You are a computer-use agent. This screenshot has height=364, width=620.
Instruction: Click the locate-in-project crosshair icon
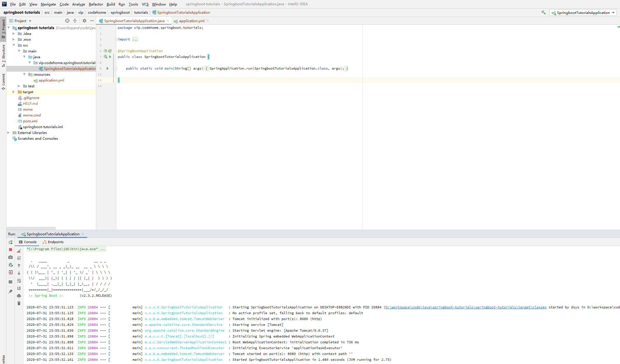pyautogui.click(x=67, y=21)
